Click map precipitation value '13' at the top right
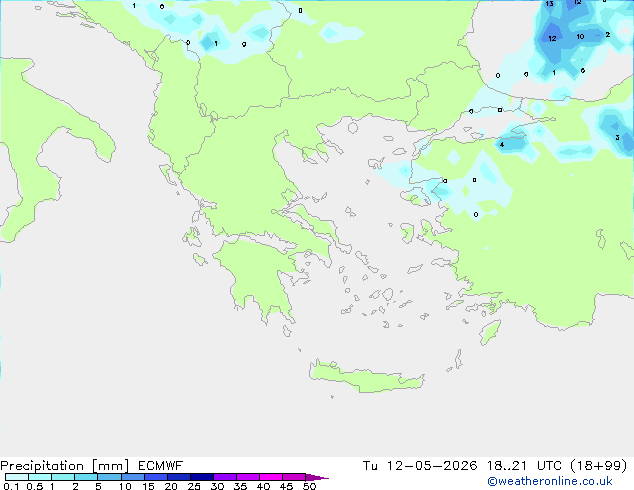 549,4
